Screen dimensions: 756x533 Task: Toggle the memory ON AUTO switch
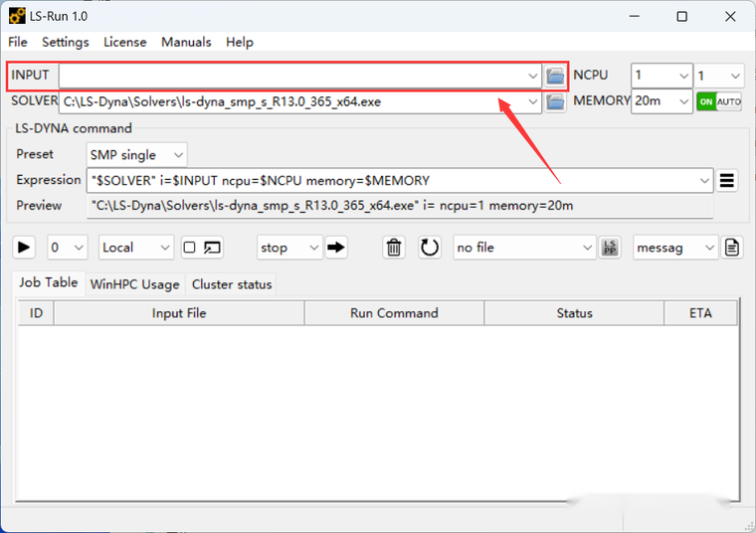[x=718, y=101]
